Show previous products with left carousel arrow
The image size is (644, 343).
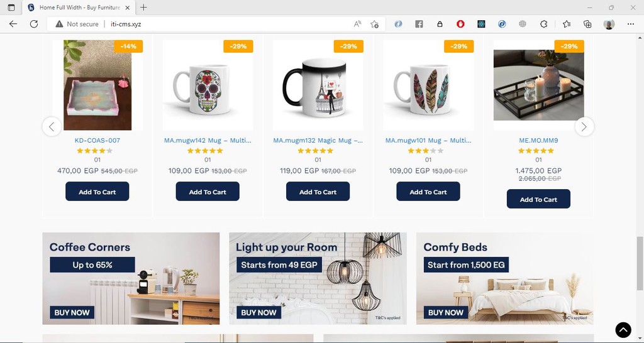click(52, 127)
